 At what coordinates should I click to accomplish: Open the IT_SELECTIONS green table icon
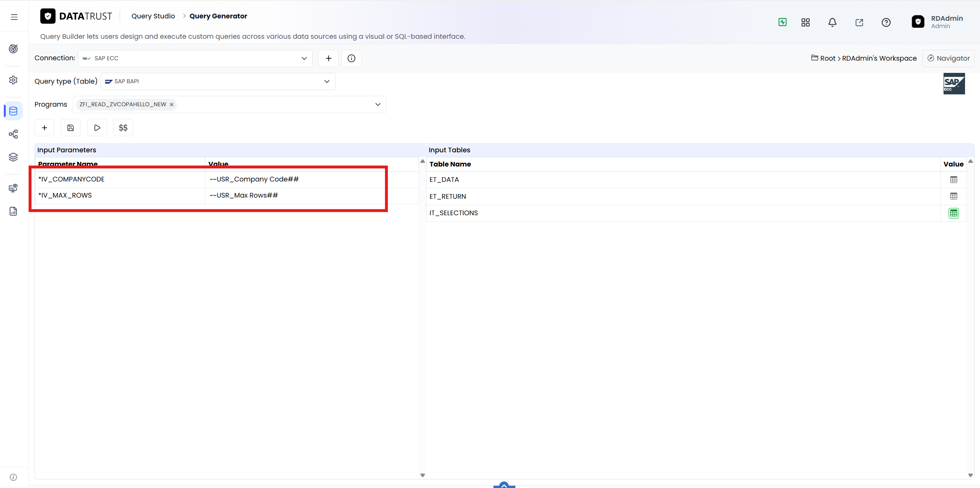[954, 213]
